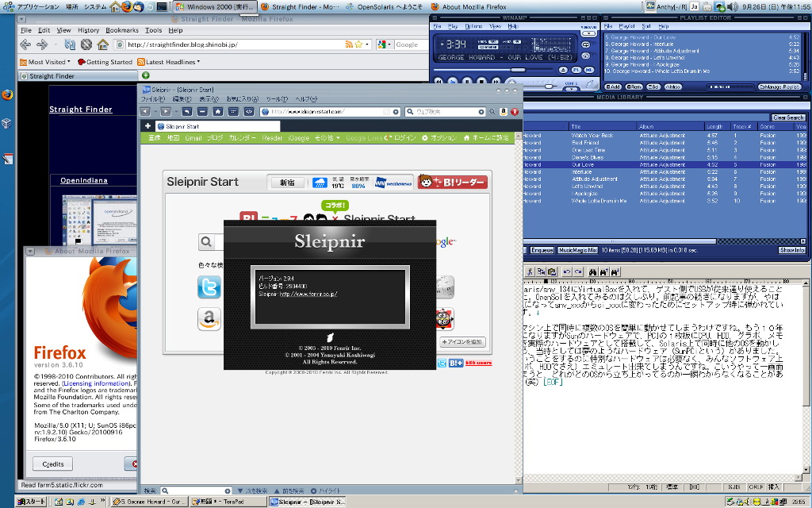Skip to next track in Winamp
The image size is (812, 508).
click(496, 82)
